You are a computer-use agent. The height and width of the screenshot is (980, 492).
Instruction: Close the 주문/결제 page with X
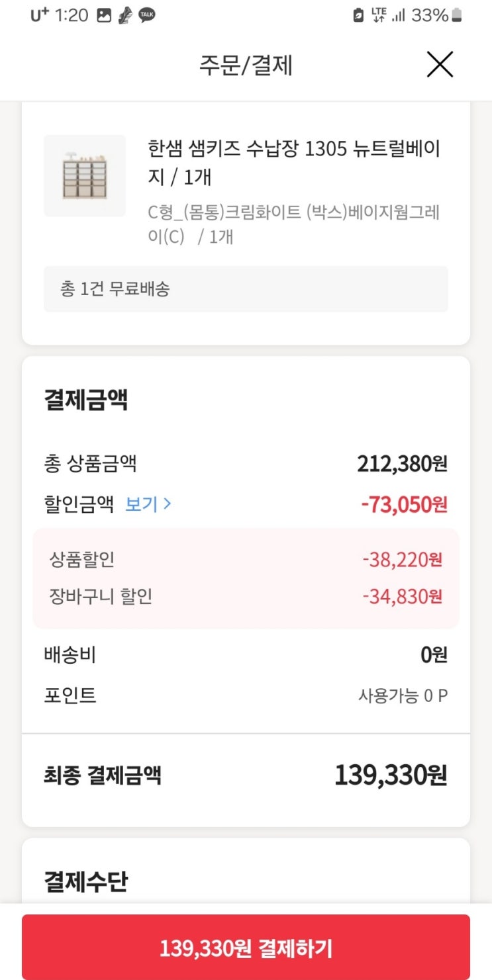pos(440,65)
